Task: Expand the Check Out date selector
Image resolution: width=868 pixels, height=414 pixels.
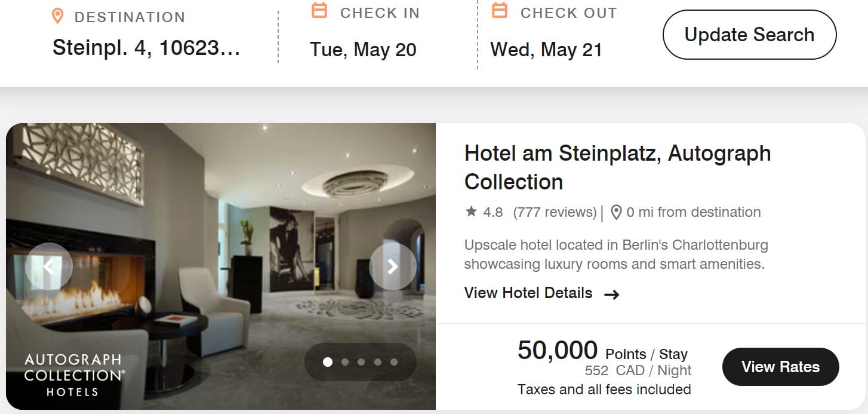Action: click(x=546, y=50)
